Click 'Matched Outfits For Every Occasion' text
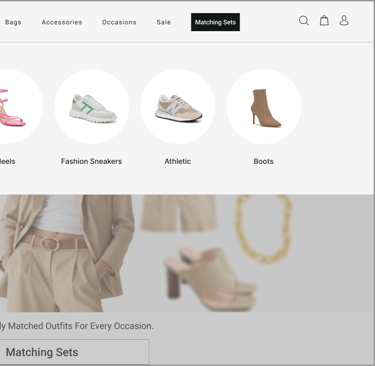This screenshot has width=375, height=366. [x=81, y=326]
